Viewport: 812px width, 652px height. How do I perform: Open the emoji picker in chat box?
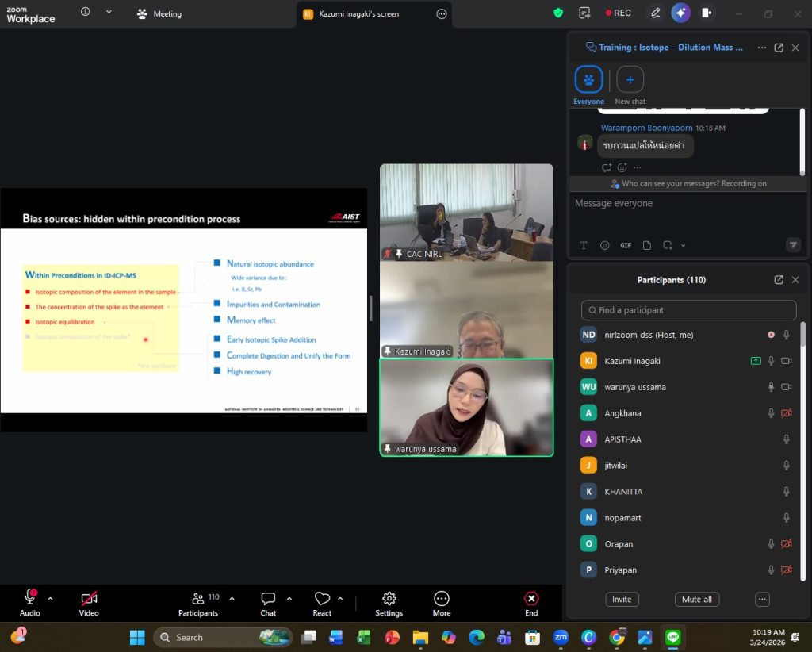(605, 245)
